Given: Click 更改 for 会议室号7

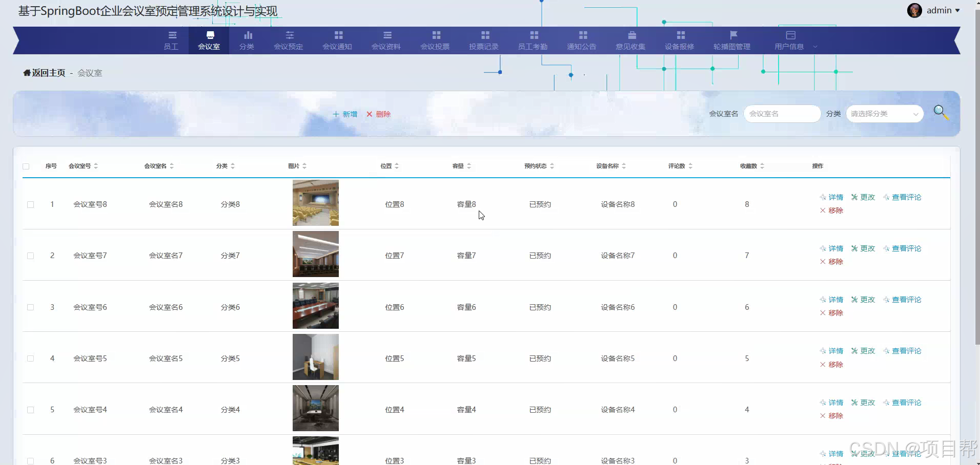Looking at the screenshot, I should 863,248.
